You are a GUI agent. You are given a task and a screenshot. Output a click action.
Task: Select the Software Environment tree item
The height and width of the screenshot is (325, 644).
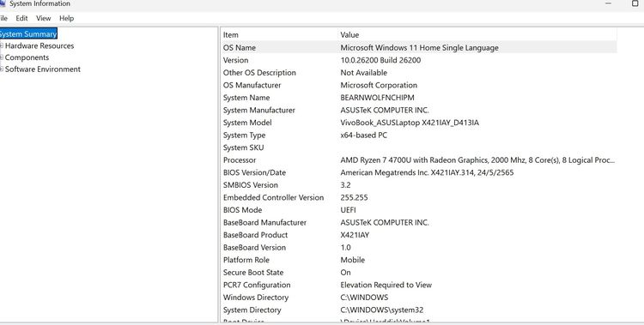(x=43, y=69)
